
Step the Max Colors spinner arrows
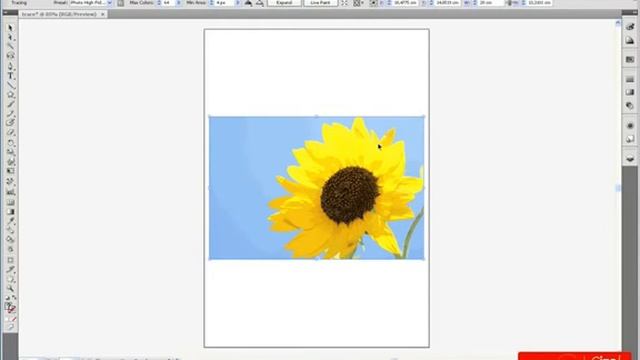coord(159,3)
